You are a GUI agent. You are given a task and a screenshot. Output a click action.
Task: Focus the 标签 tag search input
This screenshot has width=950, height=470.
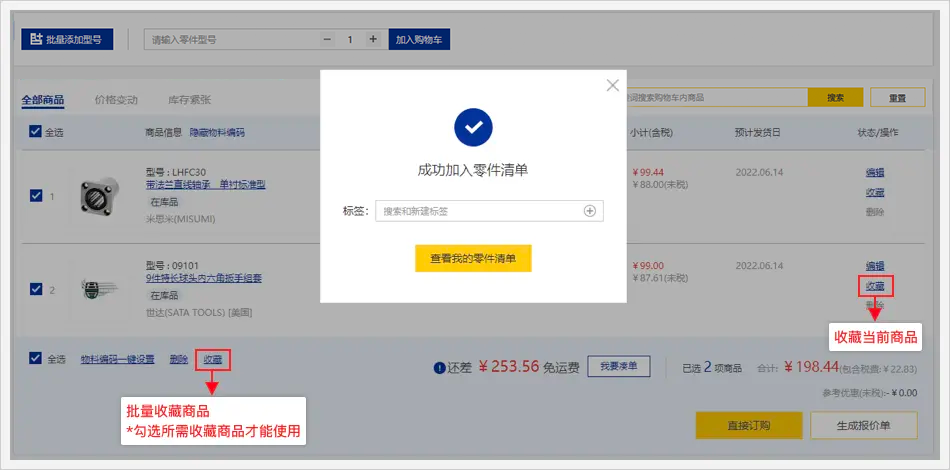(x=478, y=211)
